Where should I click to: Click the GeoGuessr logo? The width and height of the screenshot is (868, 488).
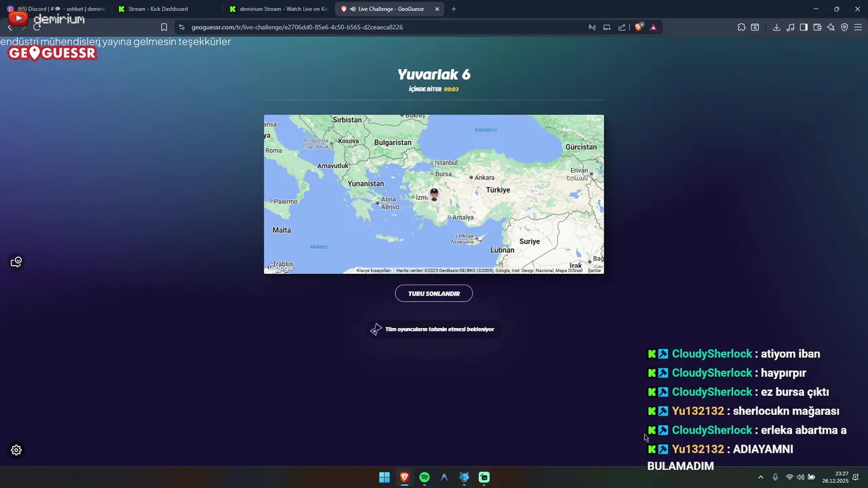point(52,53)
